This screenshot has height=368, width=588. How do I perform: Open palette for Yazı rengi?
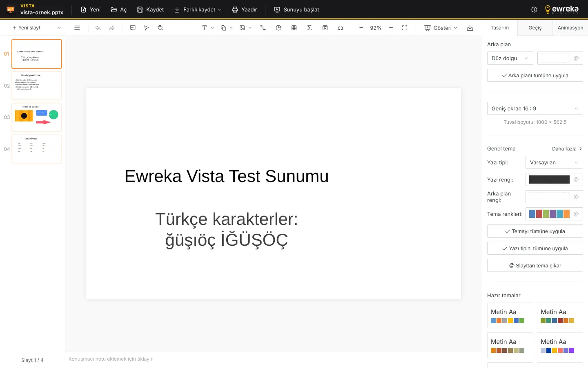point(576,180)
